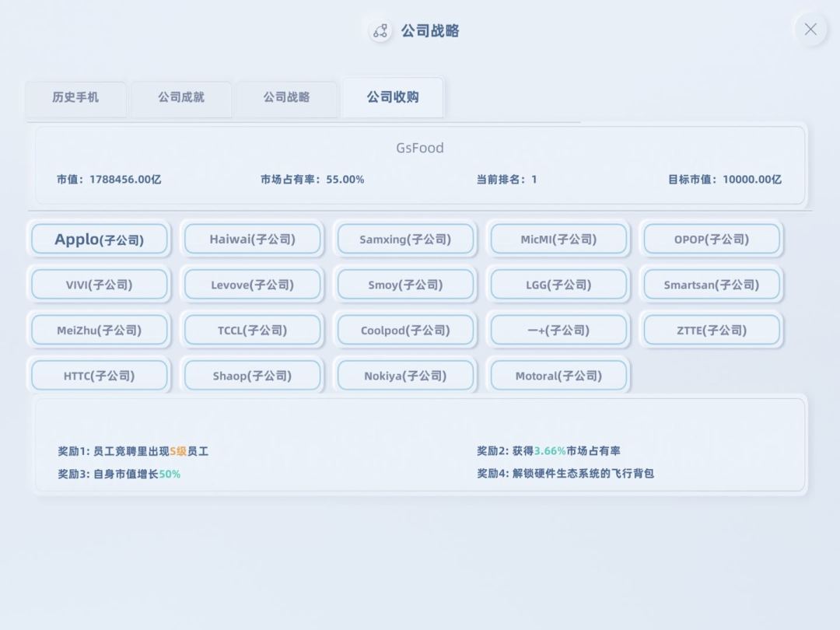The image size is (840, 630).
Task: Select the Shaop subsidiary
Action: [252, 376]
